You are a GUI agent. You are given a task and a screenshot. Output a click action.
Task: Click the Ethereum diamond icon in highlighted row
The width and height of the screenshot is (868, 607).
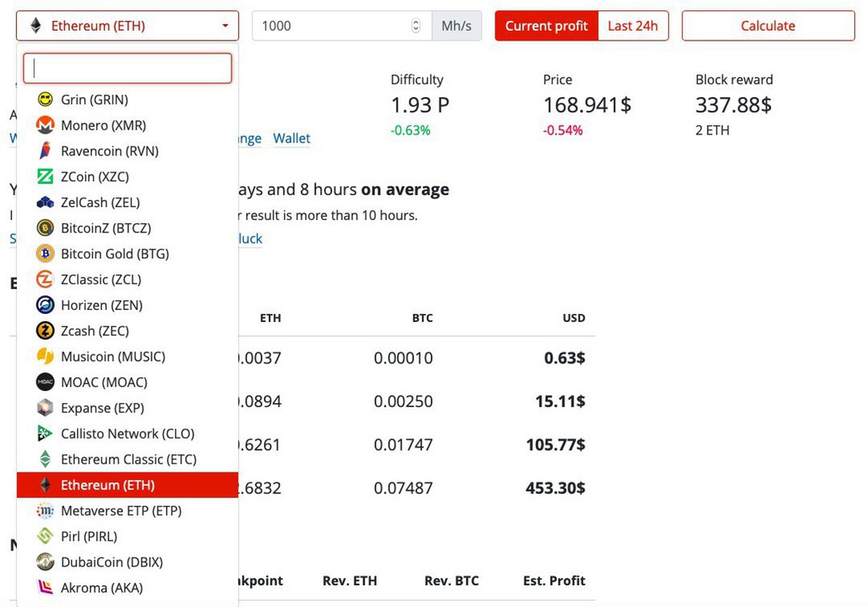pyautogui.click(x=45, y=485)
